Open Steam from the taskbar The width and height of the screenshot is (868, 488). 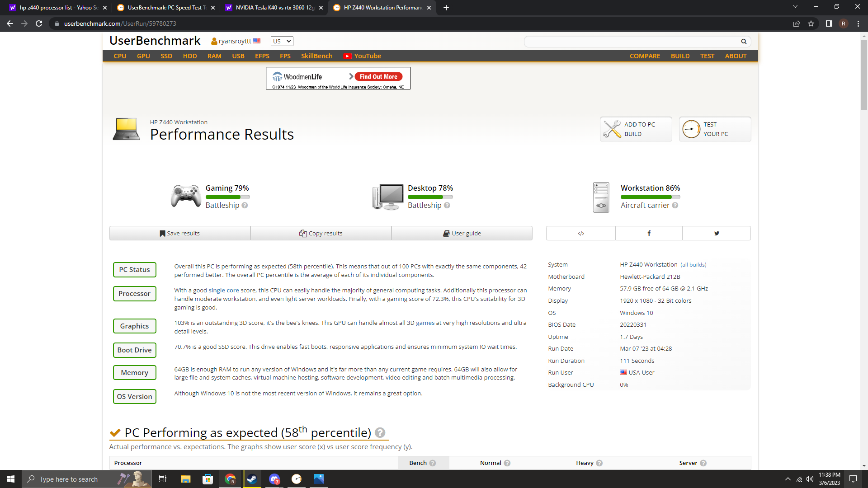tap(252, 479)
